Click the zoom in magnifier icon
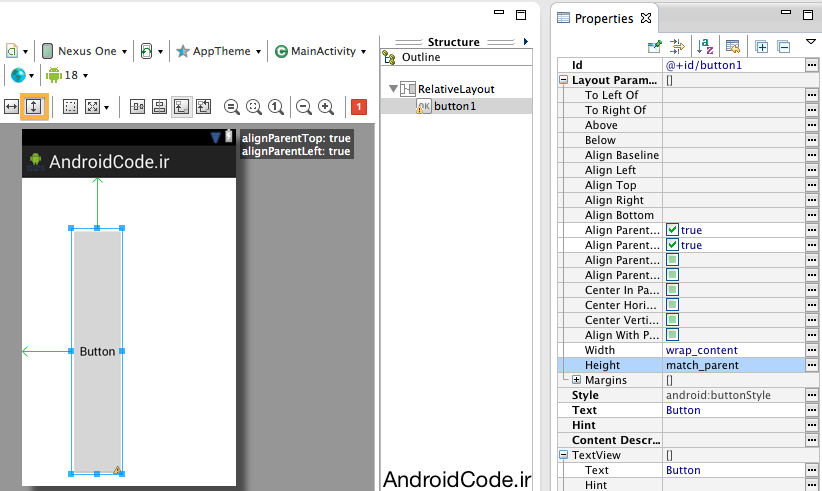The image size is (822, 491). (325, 106)
